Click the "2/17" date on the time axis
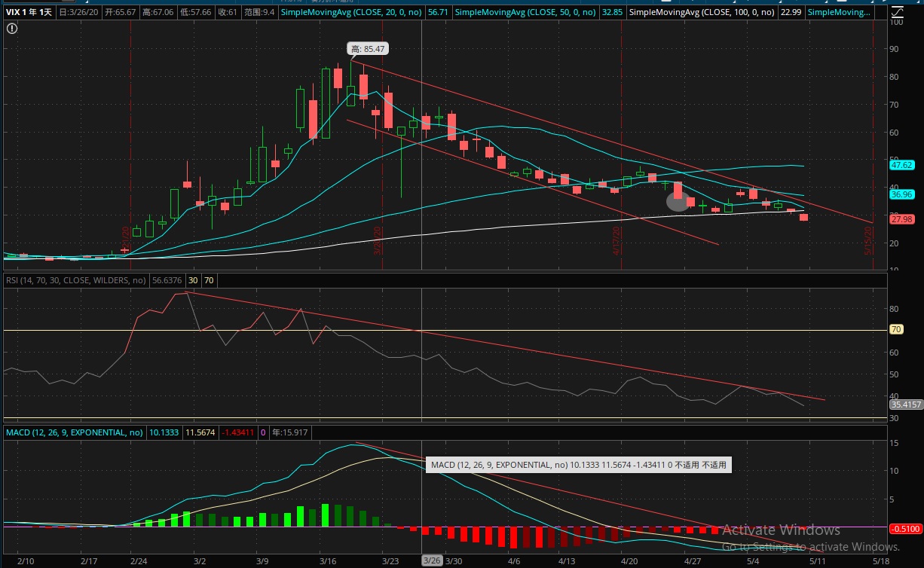924x568 pixels. pos(88,561)
